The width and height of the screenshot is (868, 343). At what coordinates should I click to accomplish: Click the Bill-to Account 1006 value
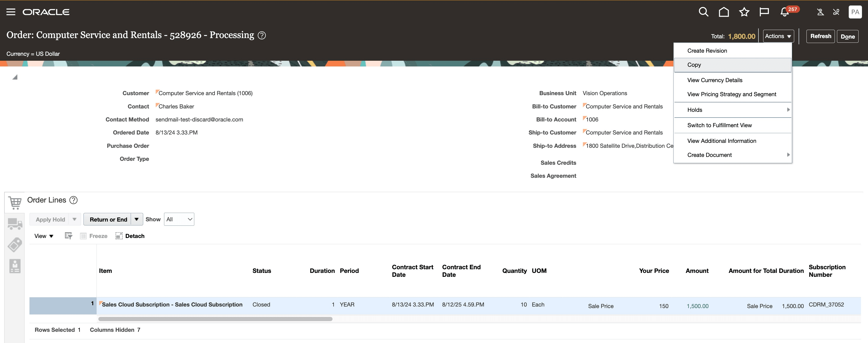point(592,119)
